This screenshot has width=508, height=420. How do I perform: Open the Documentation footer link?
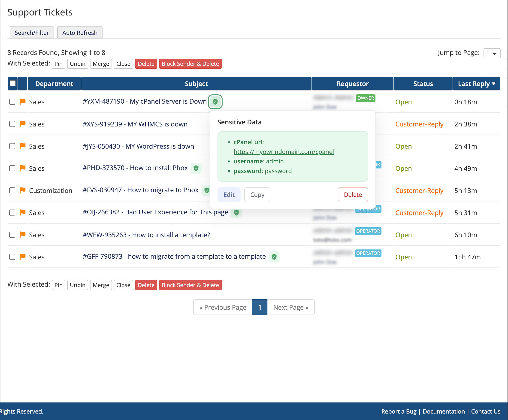444,411
